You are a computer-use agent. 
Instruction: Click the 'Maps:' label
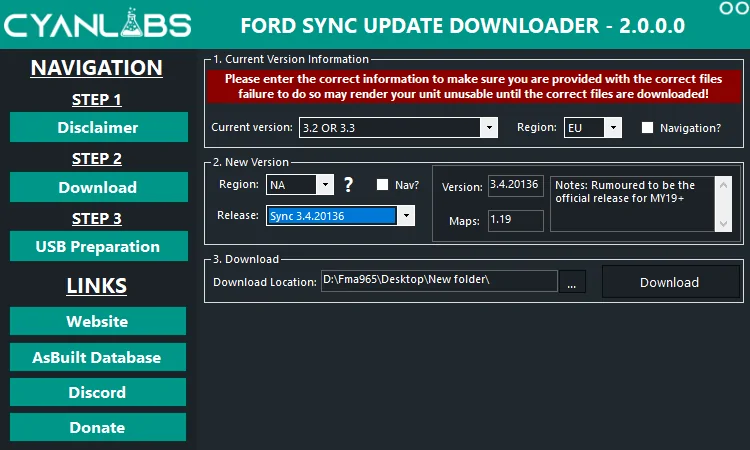click(x=464, y=221)
